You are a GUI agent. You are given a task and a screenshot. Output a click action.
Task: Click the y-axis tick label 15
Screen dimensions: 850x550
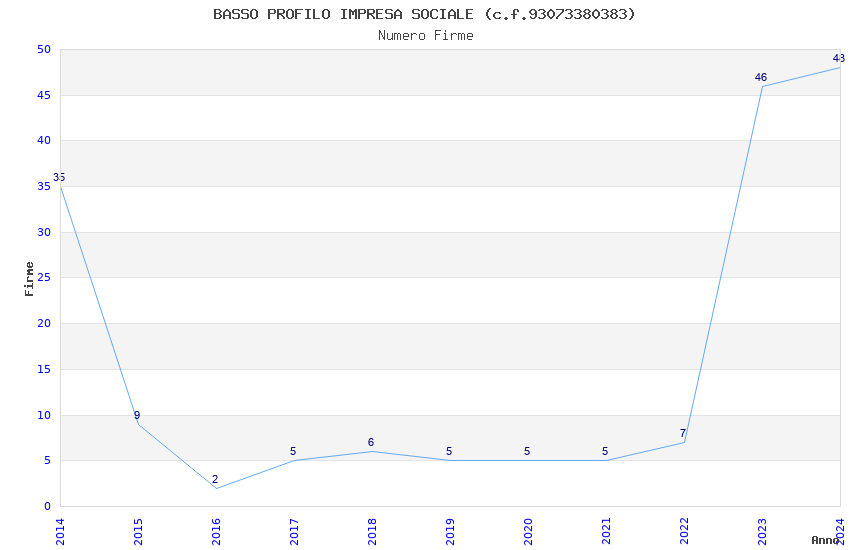[x=44, y=369]
